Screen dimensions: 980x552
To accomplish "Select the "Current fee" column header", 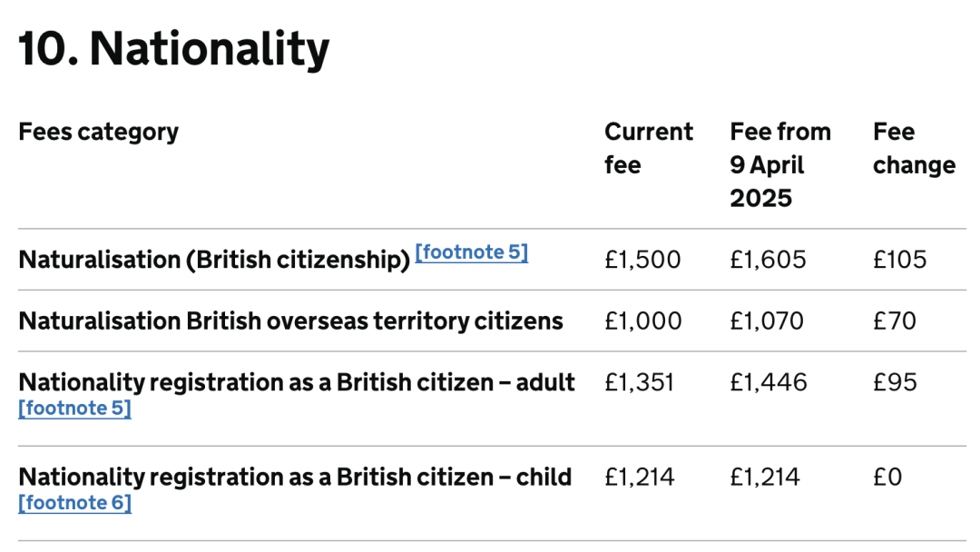I will pyautogui.click(x=648, y=148).
